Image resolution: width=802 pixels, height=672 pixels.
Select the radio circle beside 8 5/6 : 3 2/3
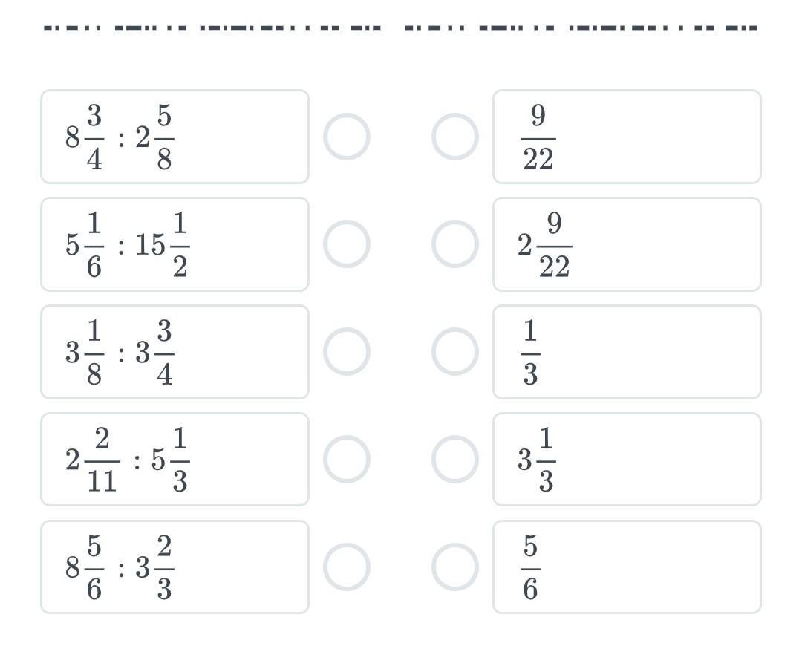346,567
